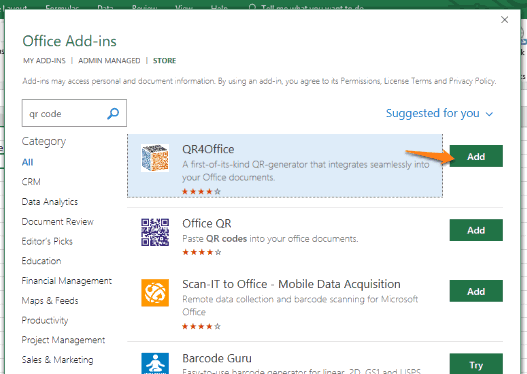The height and width of the screenshot is (374, 527).
Task: Close the Office Add-ins dialog
Action: pyautogui.click(x=504, y=20)
